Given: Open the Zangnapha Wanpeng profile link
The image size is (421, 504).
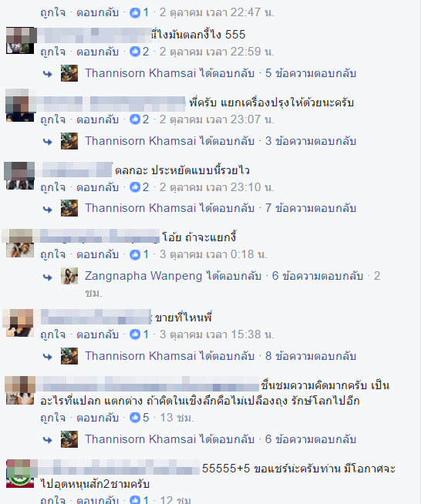Looking at the screenshot, I should (143, 276).
